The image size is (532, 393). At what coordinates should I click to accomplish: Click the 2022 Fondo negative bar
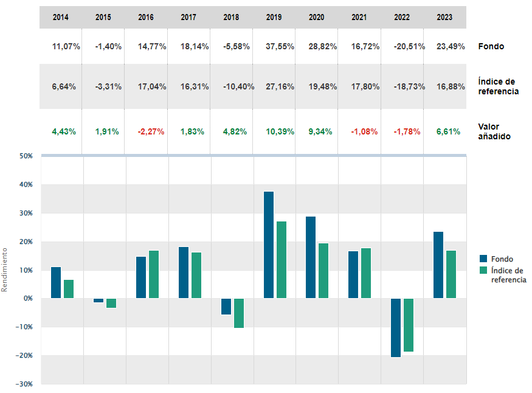pos(396,327)
